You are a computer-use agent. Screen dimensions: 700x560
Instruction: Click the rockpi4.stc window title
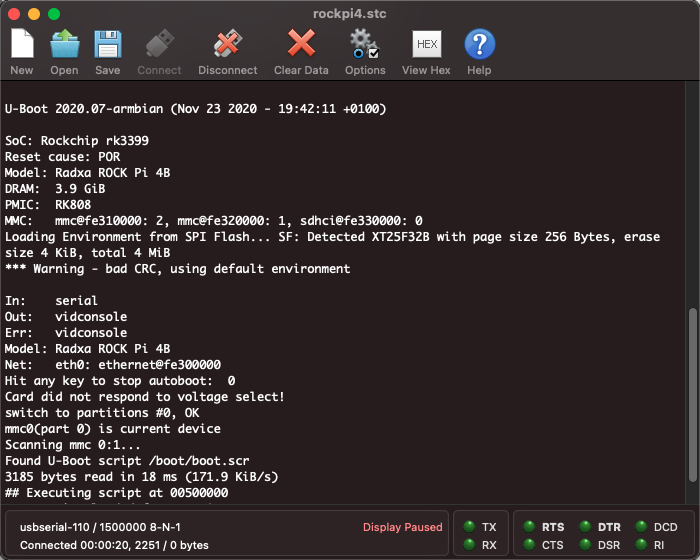(x=349, y=14)
